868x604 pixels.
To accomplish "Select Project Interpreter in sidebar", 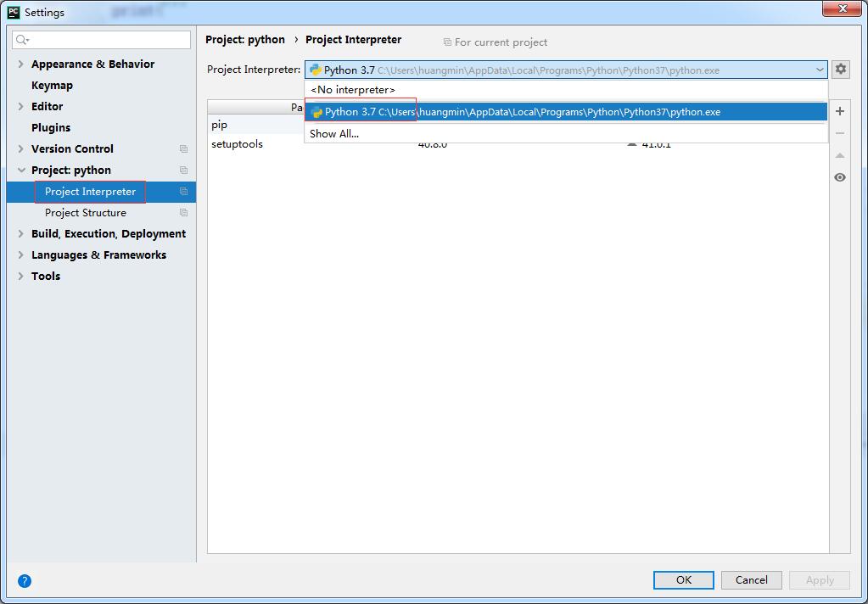I will [x=90, y=192].
